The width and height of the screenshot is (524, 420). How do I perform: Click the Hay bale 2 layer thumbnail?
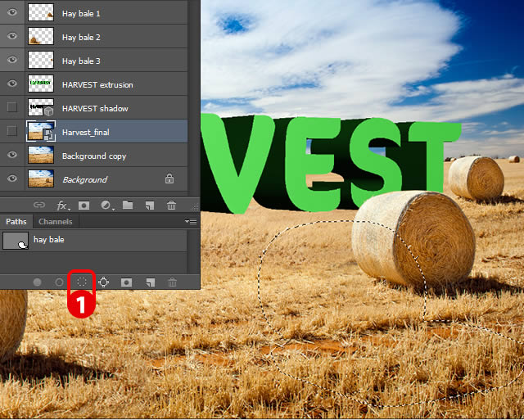click(41, 36)
